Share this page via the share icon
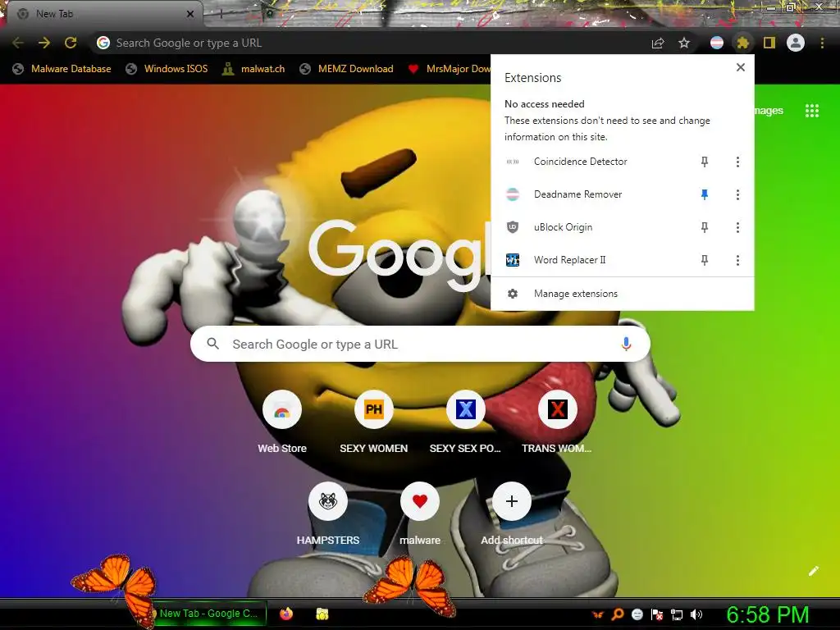The image size is (840, 630). (x=658, y=43)
